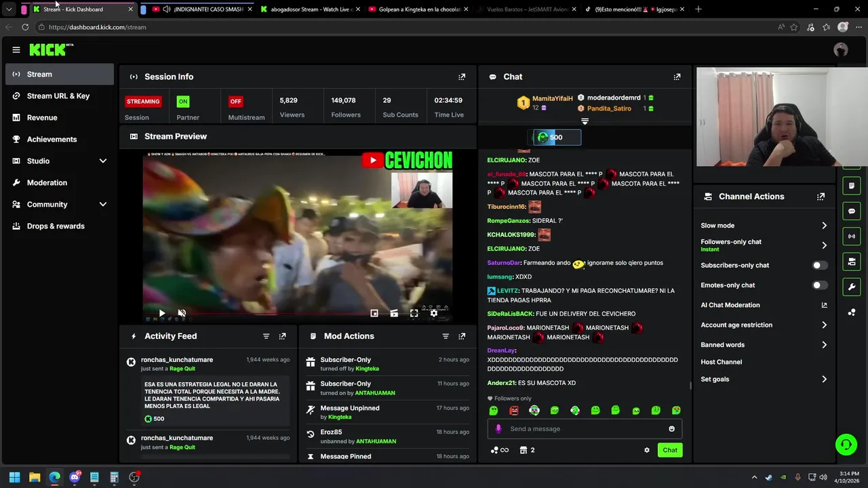868x488 pixels.
Task: Click the Kick logo
Action: click(x=52, y=49)
